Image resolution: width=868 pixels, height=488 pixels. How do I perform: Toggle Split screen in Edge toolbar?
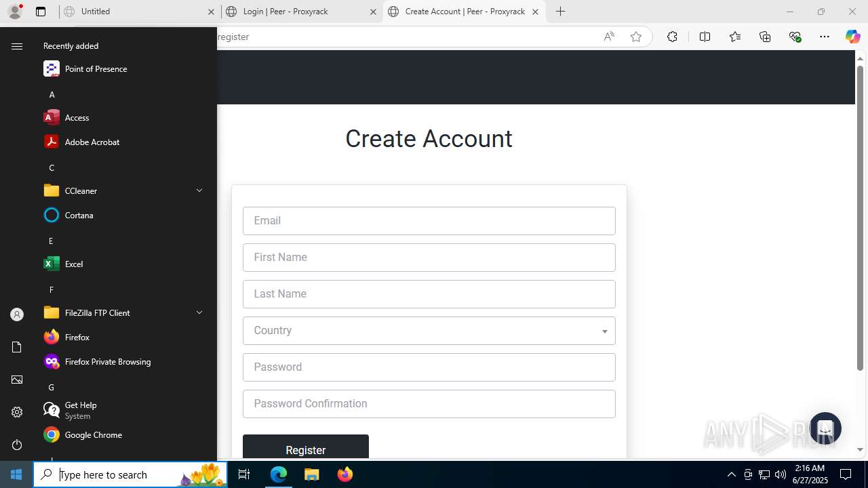pos(705,37)
